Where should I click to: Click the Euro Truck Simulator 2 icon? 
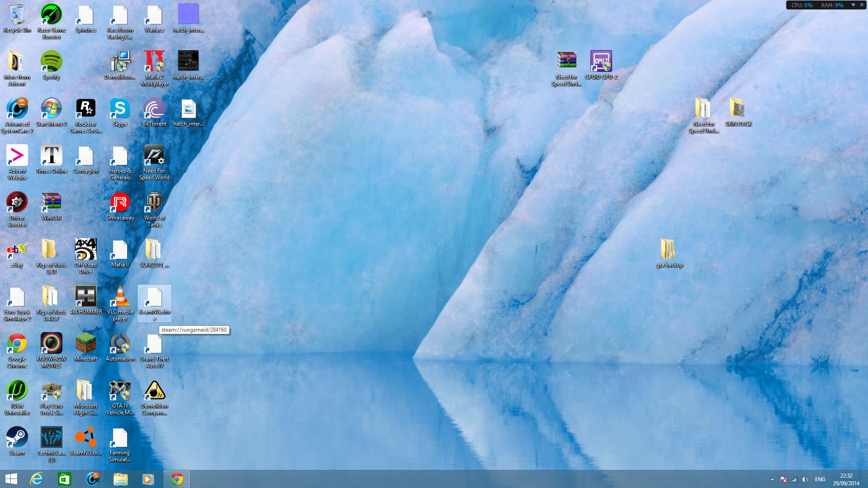pyautogui.click(x=17, y=304)
